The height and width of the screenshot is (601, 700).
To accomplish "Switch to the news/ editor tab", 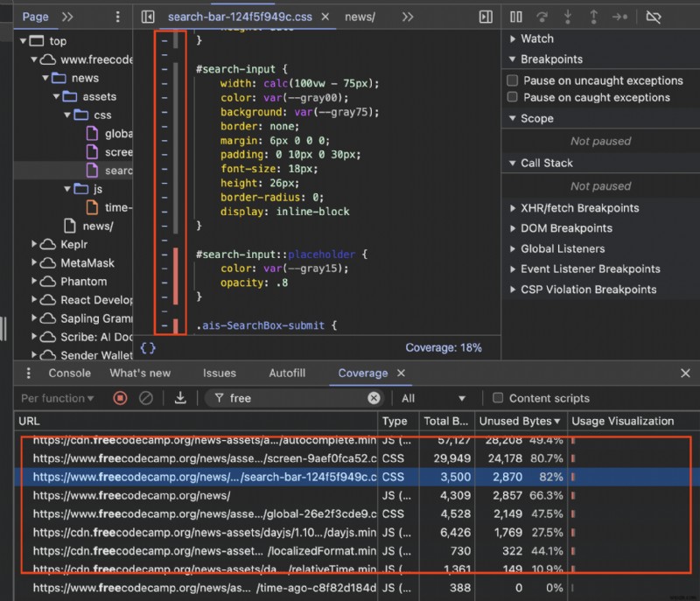I will point(360,17).
